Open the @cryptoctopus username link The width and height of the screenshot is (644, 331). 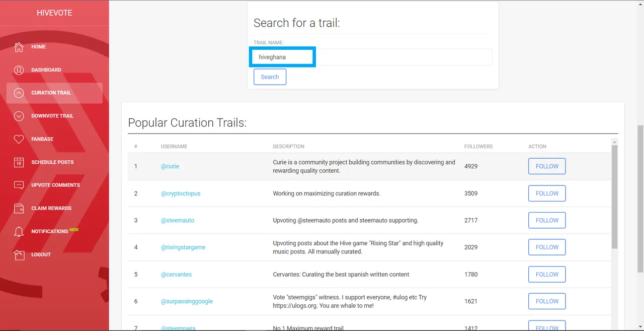(x=181, y=193)
